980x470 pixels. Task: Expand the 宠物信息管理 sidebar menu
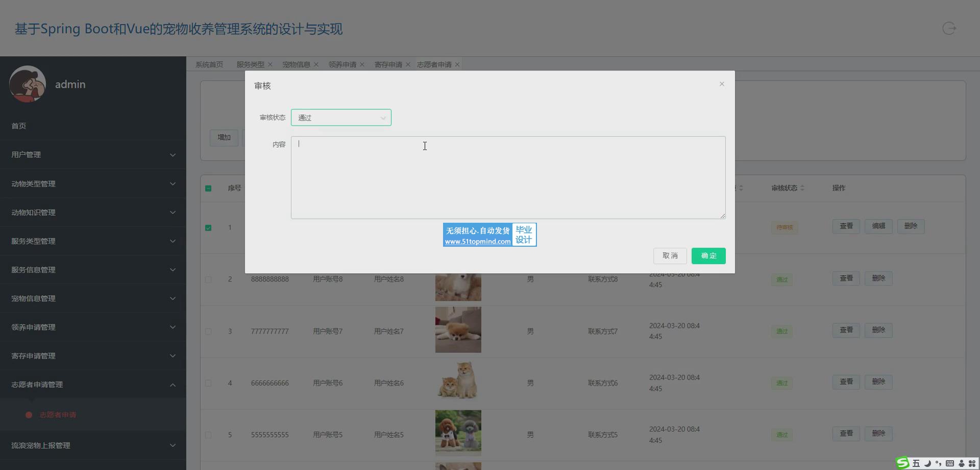pos(93,298)
